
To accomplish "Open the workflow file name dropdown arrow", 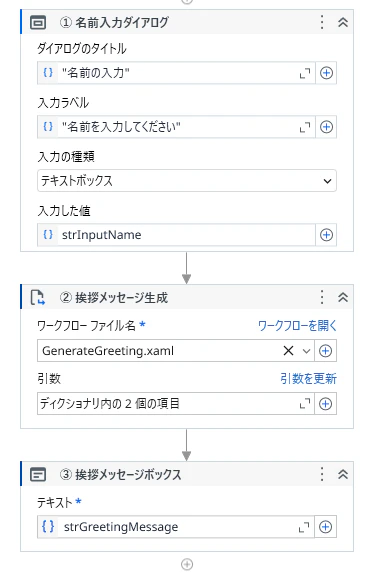I will 306,351.
